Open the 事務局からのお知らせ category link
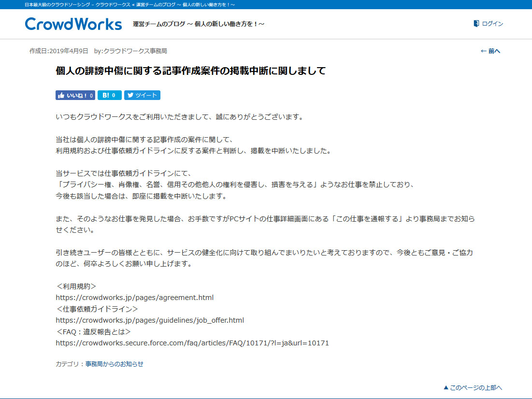 click(115, 364)
